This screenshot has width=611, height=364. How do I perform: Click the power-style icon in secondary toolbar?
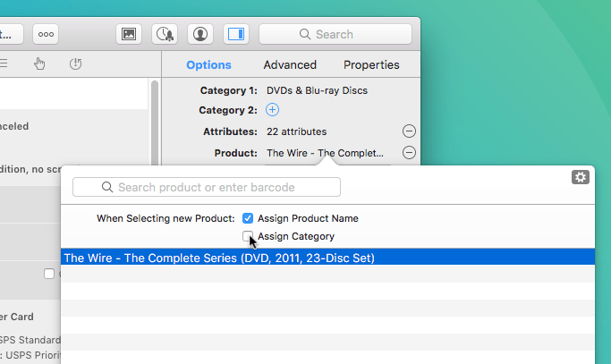coord(76,63)
